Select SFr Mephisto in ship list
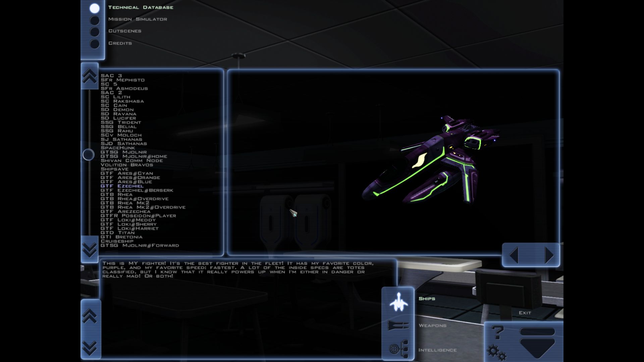644x362 pixels. [123, 80]
